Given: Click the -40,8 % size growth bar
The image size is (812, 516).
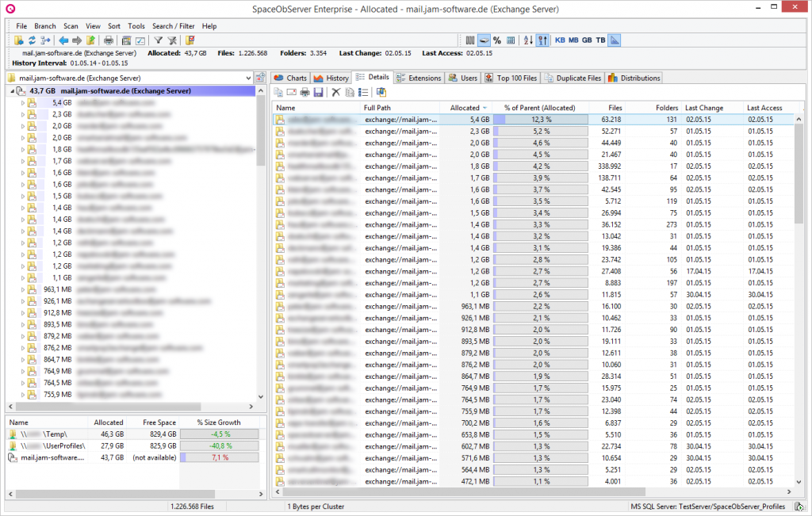Looking at the screenshot, I should pos(220,445).
